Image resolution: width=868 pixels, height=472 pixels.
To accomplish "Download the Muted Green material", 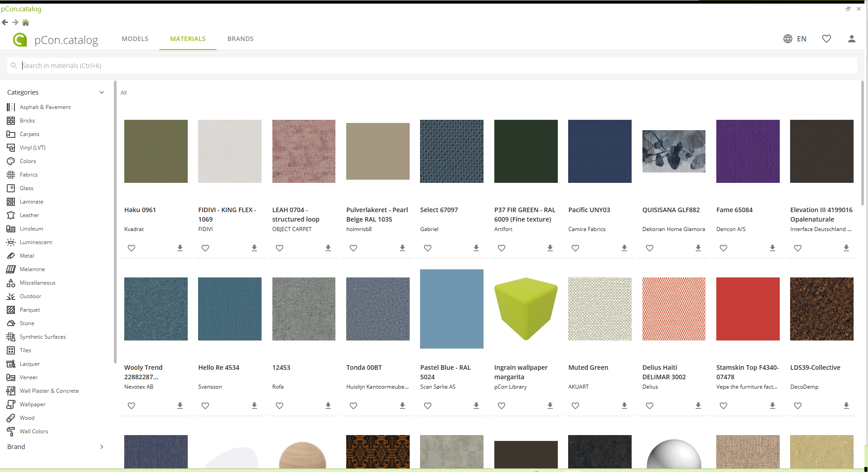I will point(624,405).
